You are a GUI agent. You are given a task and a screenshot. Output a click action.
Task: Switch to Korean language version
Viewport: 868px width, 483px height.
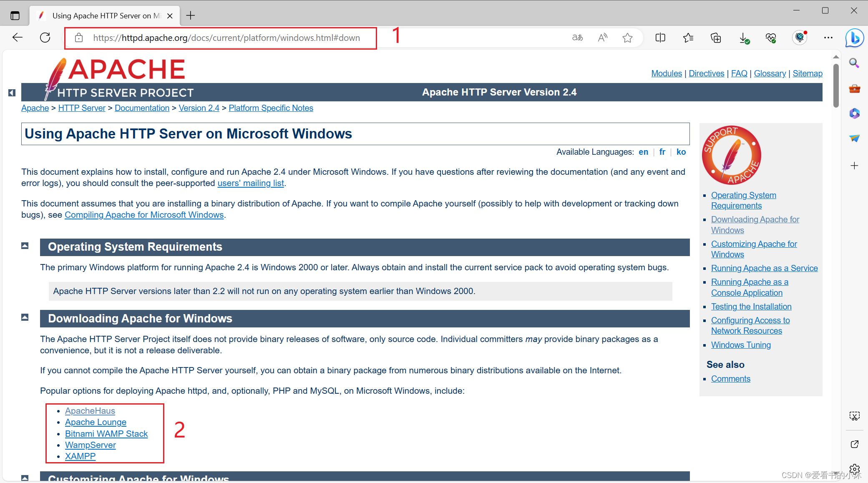[x=681, y=152]
